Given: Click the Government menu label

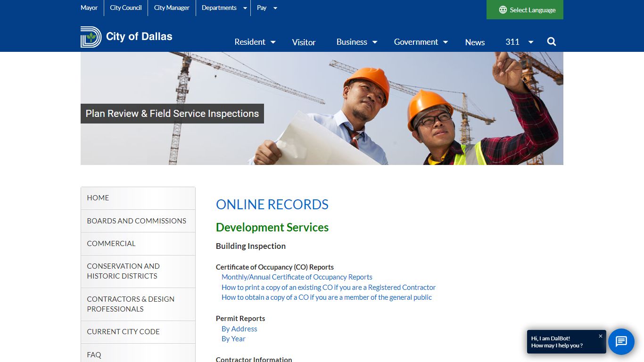Looking at the screenshot, I should click(x=416, y=42).
